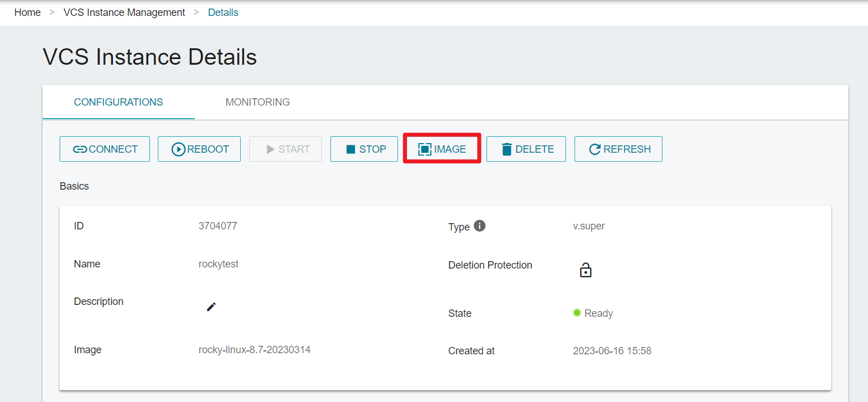Click the instance name rockytest
The width and height of the screenshot is (868, 402).
pos(219,264)
